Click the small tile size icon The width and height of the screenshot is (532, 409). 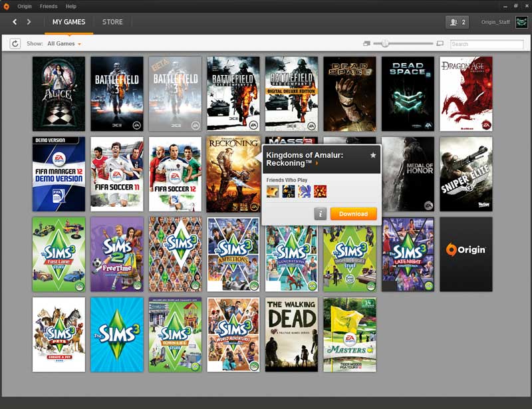coord(366,43)
